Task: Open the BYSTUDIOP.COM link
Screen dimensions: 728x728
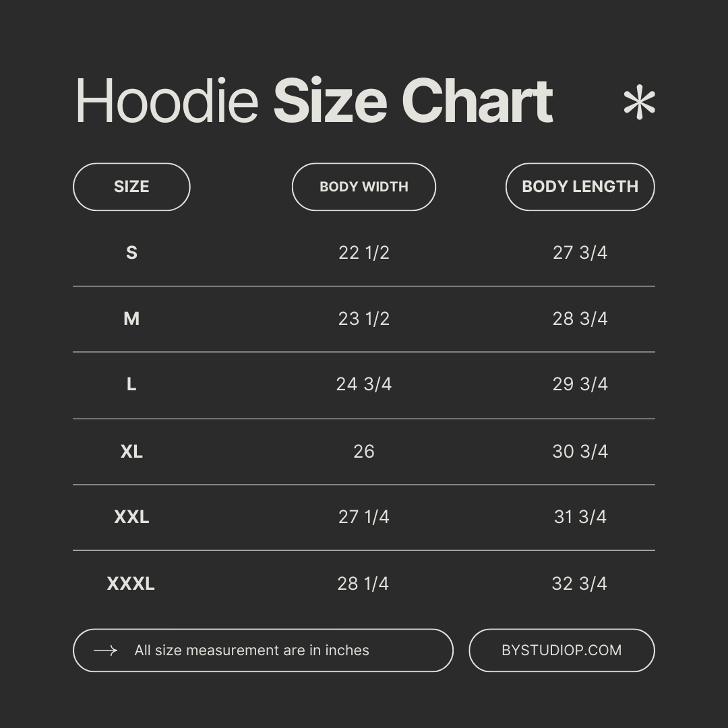Action: (x=562, y=650)
